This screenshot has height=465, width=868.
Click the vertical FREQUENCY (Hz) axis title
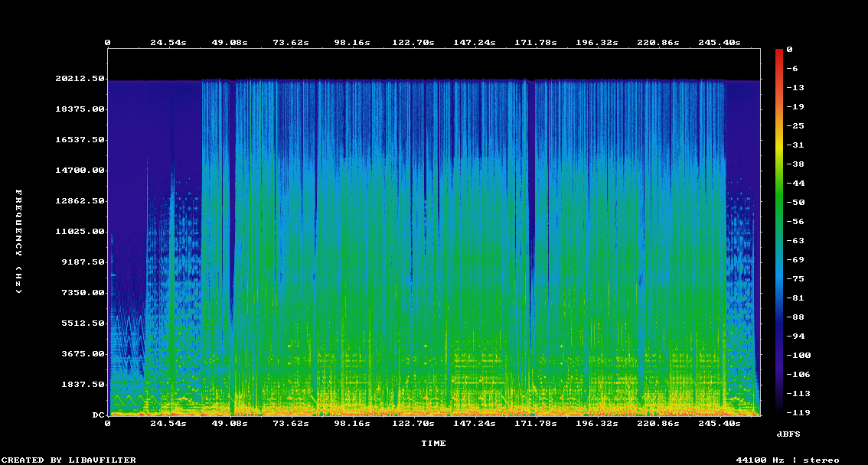(x=19, y=242)
